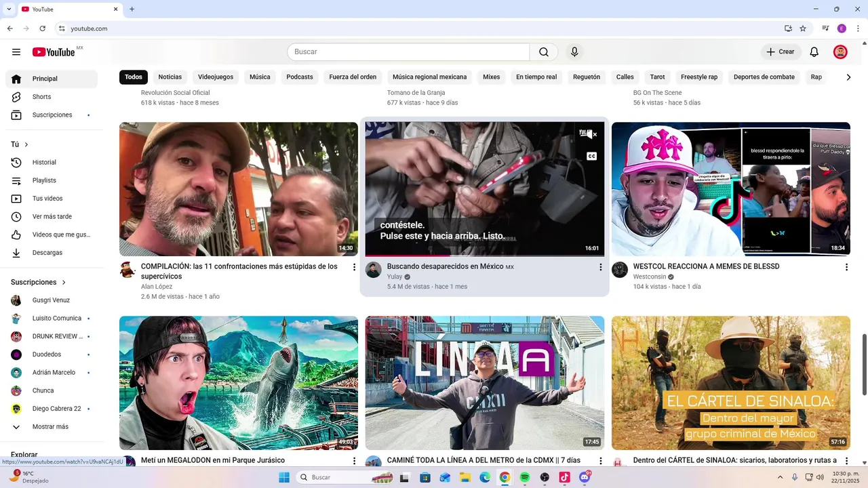Image resolution: width=868 pixels, height=488 pixels.
Task: Open Descargas in sidebar
Action: pyautogui.click(x=52, y=253)
